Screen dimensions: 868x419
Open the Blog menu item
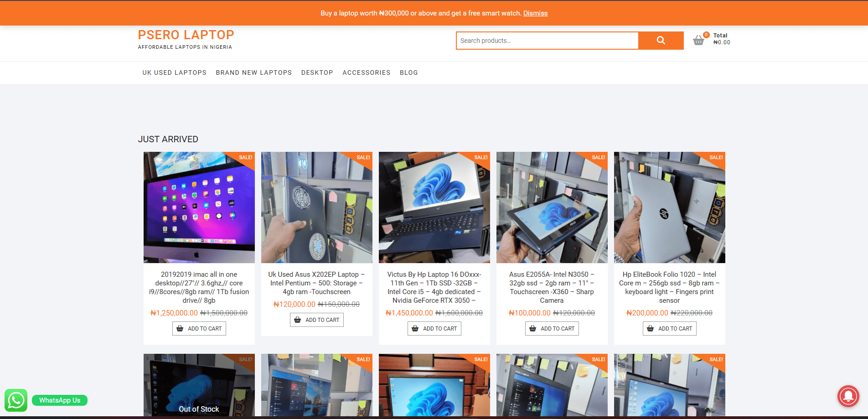409,72
